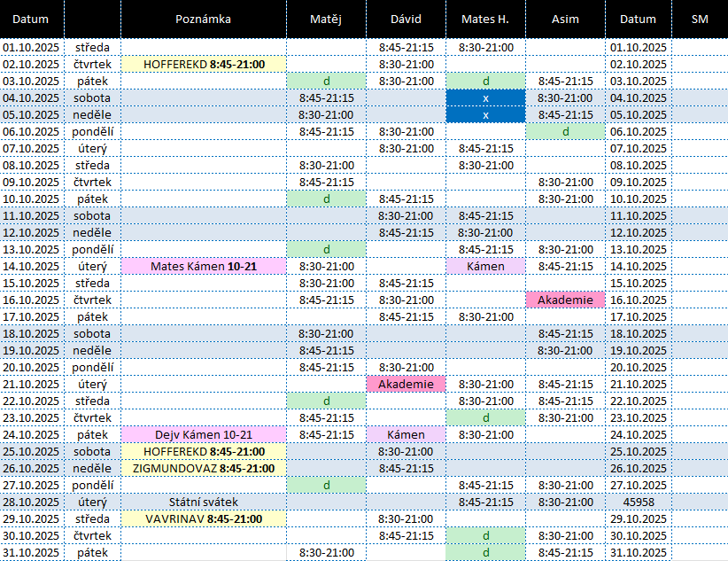Image resolution: width=728 pixels, height=561 pixels.
Task: Select the pink Akademie cell in Asim column
Action: pyautogui.click(x=565, y=300)
